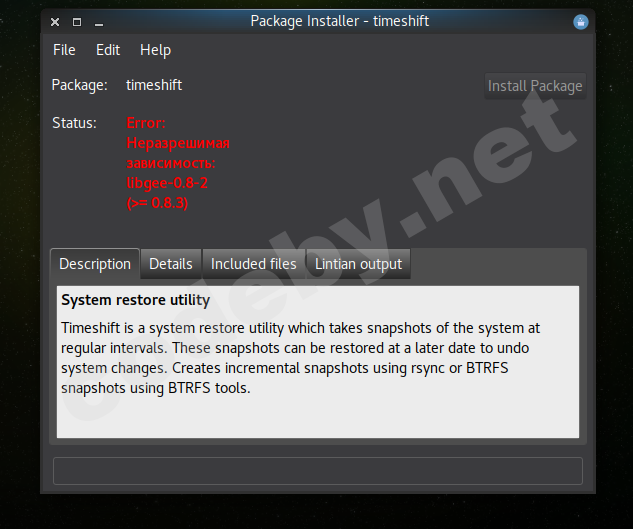
Task: Minimize the Package Installer window
Action: pos(101,22)
